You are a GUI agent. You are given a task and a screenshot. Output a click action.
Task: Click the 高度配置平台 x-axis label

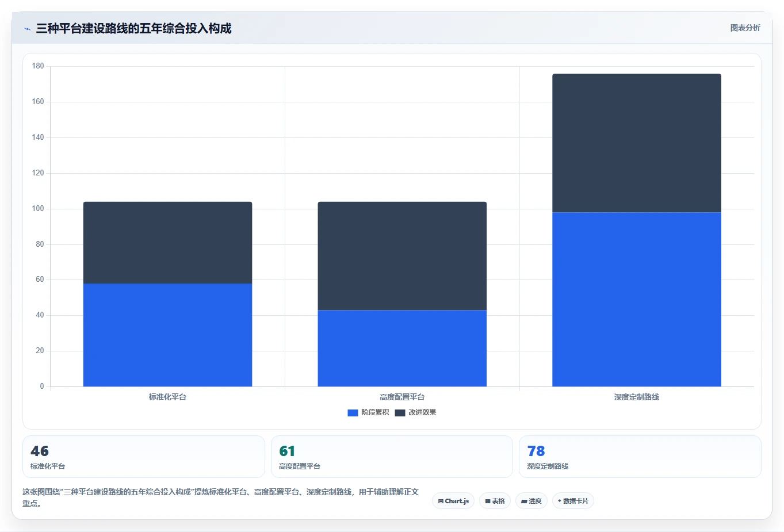click(x=402, y=397)
